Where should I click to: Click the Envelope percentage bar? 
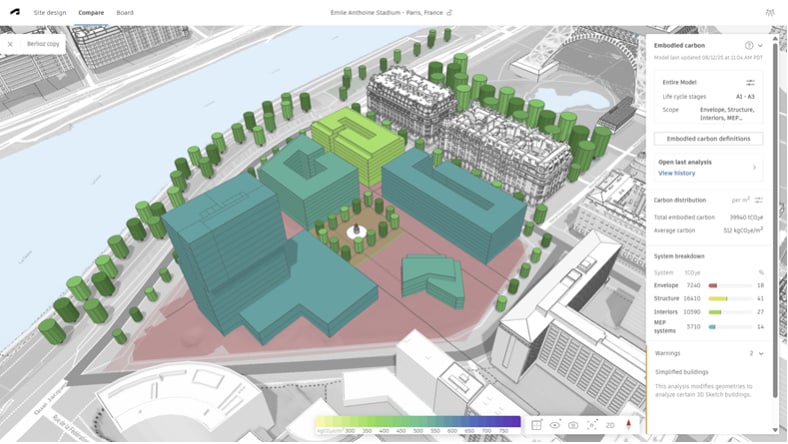730,286
